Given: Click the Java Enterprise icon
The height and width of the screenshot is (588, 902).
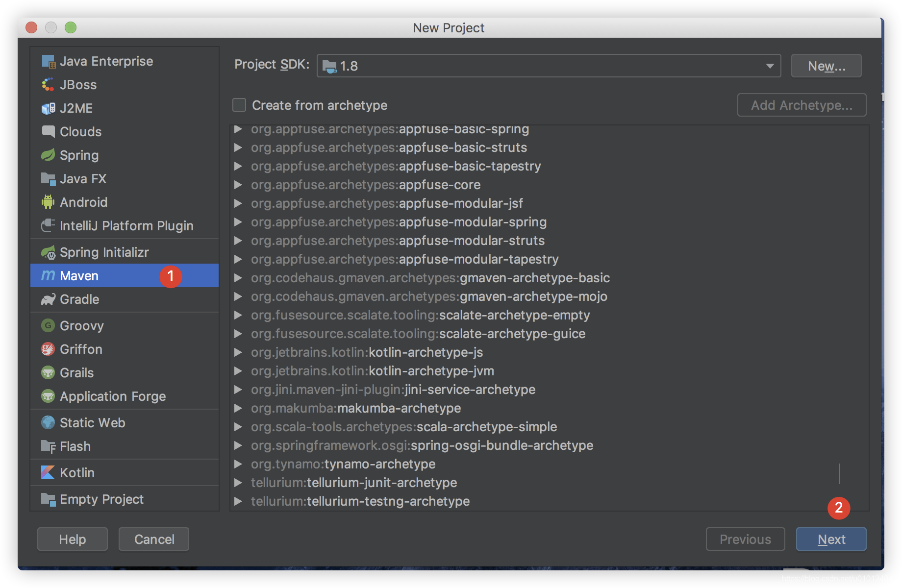Looking at the screenshot, I should (48, 61).
